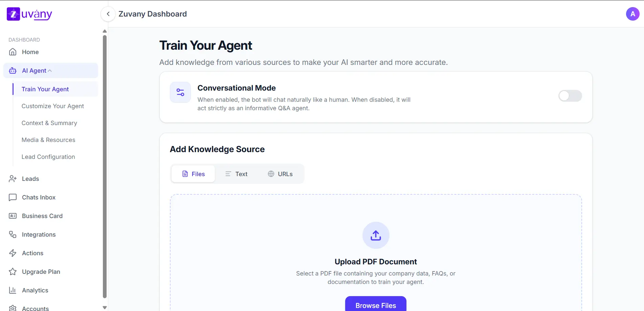Viewport: 644px width, 311px height.
Task: Click the DASHBOARD section label
Action: pos(24,40)
